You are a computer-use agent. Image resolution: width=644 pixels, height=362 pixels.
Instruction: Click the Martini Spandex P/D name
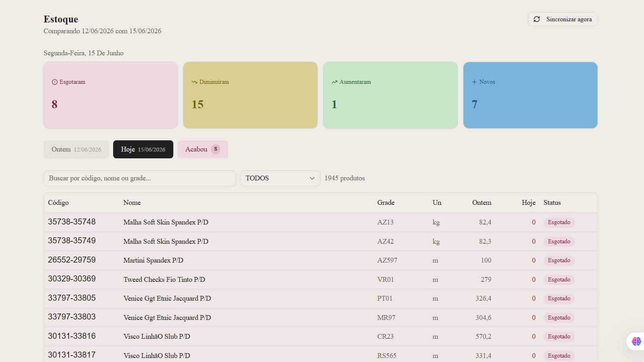[x=153, y=260]
